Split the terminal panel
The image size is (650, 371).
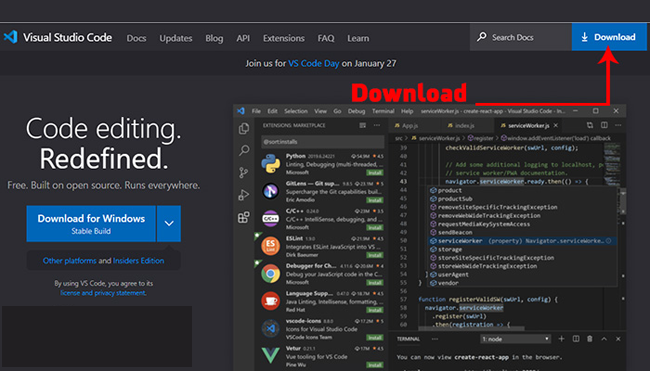[x=576, y=339]
